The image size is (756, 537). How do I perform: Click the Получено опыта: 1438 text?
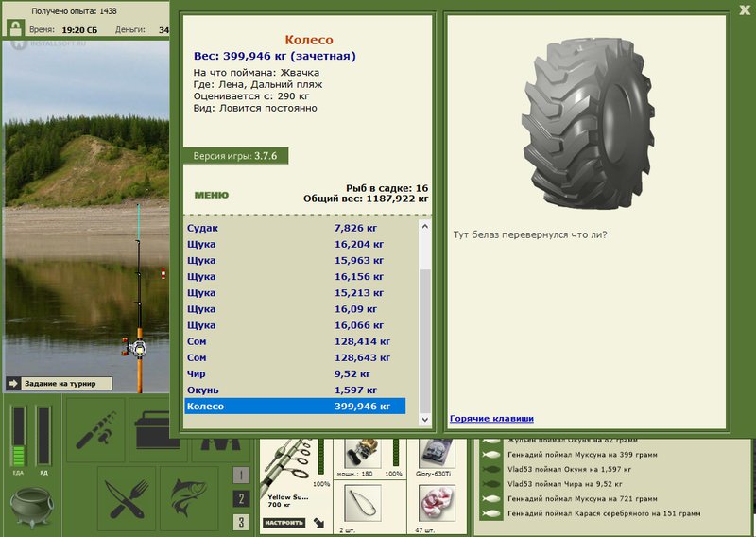[x=75, y=10]
